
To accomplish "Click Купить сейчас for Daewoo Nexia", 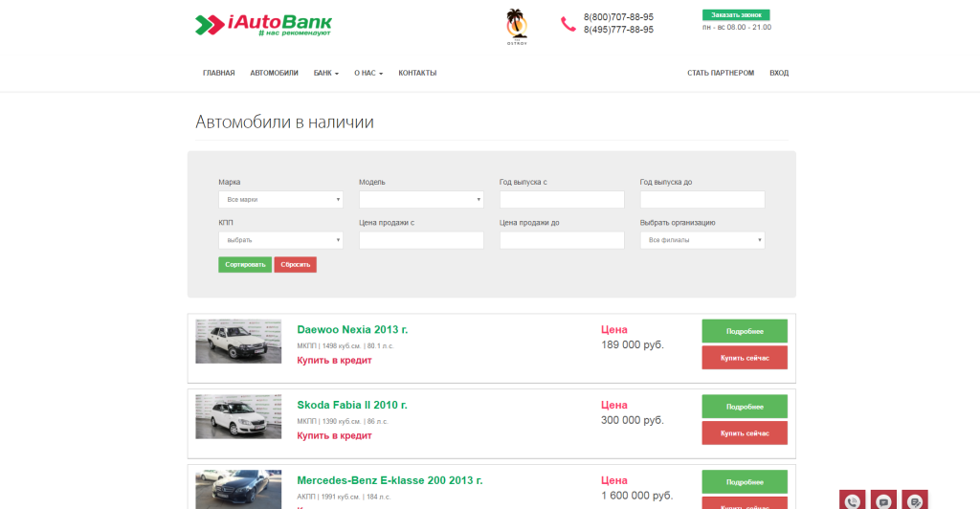I will tap(745, 358).
